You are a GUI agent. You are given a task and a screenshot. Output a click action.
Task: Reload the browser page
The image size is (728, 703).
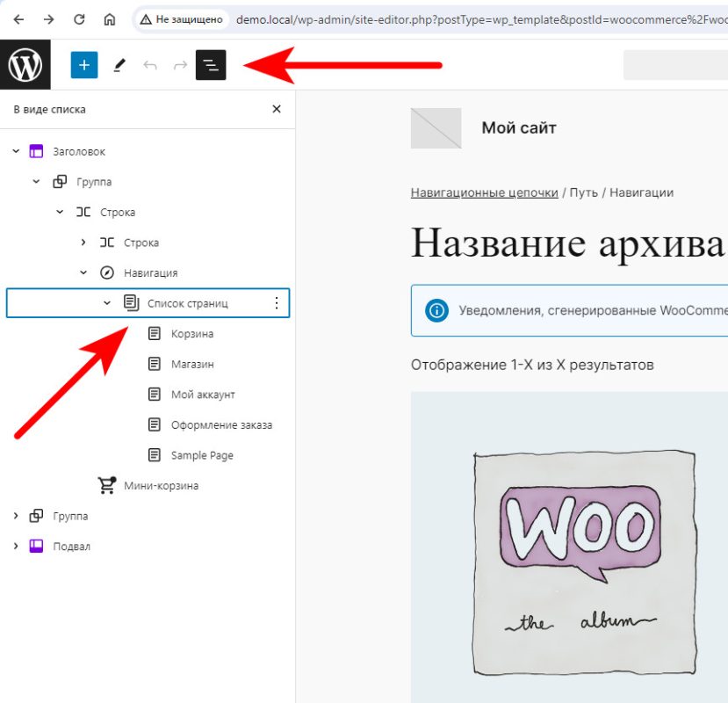(x=79, y=19)
